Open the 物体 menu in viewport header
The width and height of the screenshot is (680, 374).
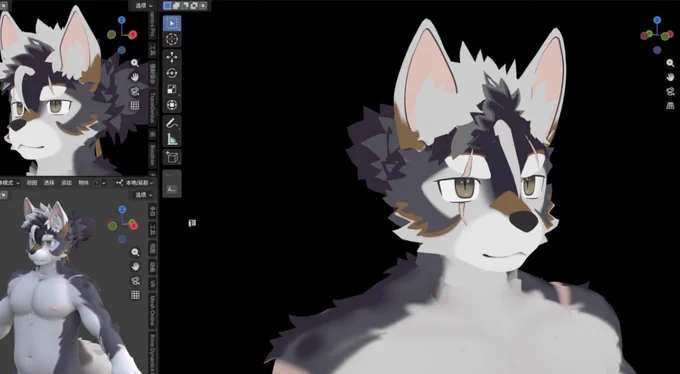(x=83, y=183)
